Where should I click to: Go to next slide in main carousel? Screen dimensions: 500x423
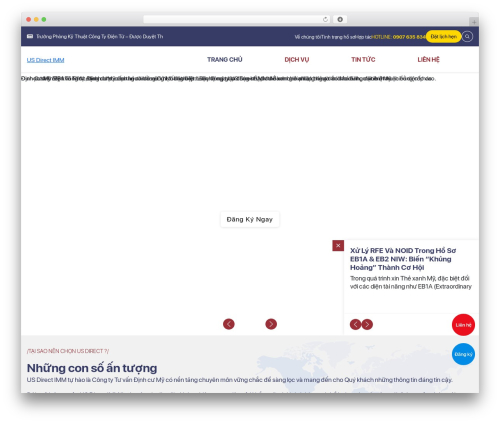coord(271,324)
